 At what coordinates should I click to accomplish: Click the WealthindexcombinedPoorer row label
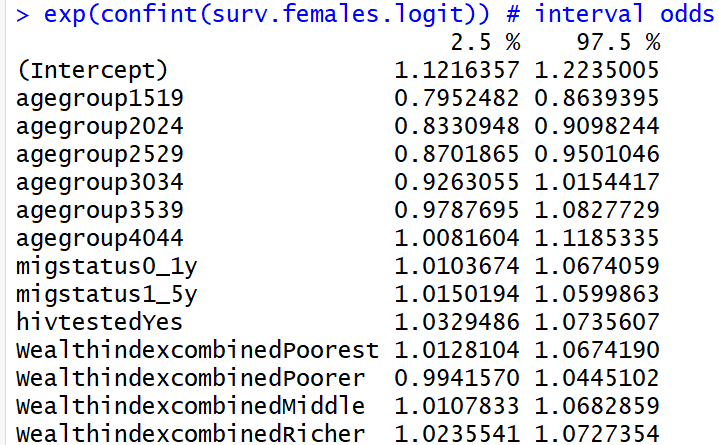pyautogui.click(x=191, y=379)
